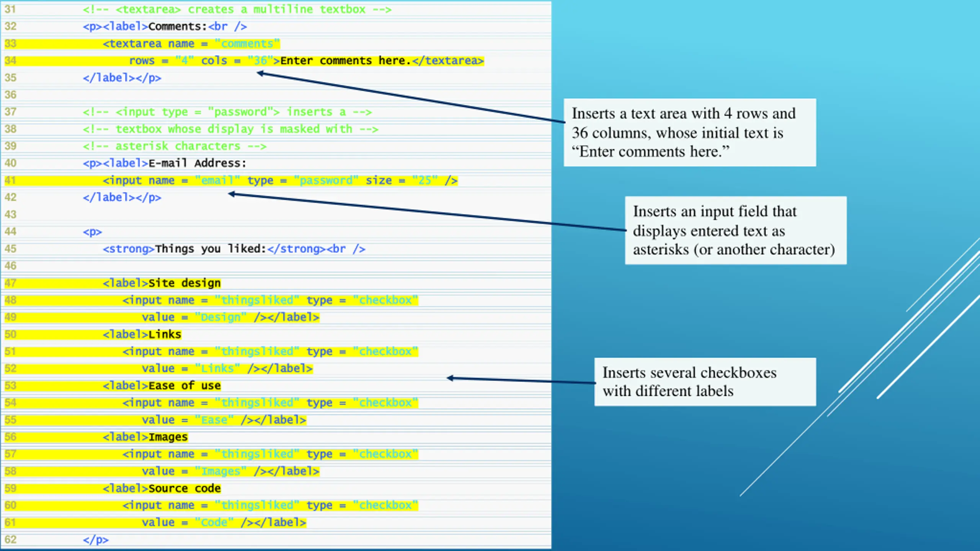Click 'Enter comments here.' text on line 34
Image resolution: width=980 pixels, height=551 pixels.
(x=345, y=60)
